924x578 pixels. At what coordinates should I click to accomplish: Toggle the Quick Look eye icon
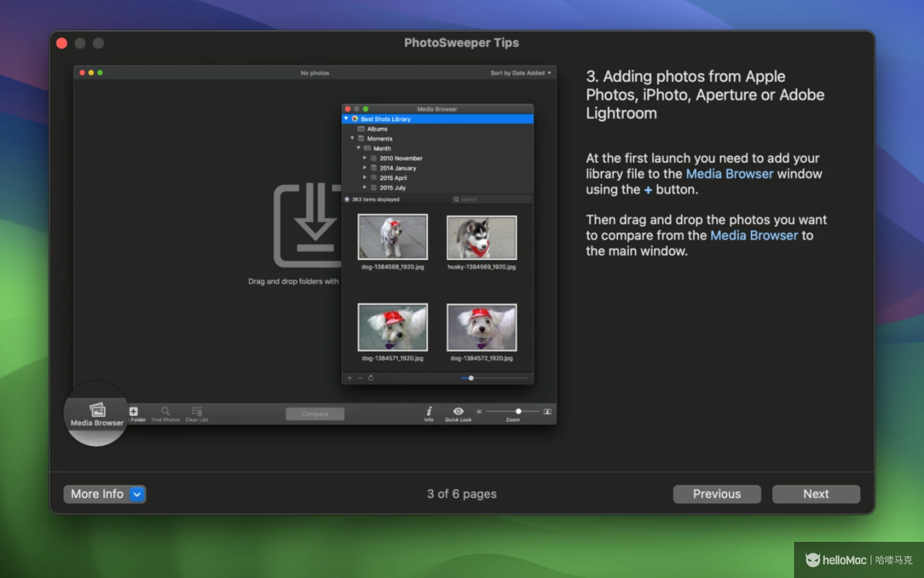[458, 411]
